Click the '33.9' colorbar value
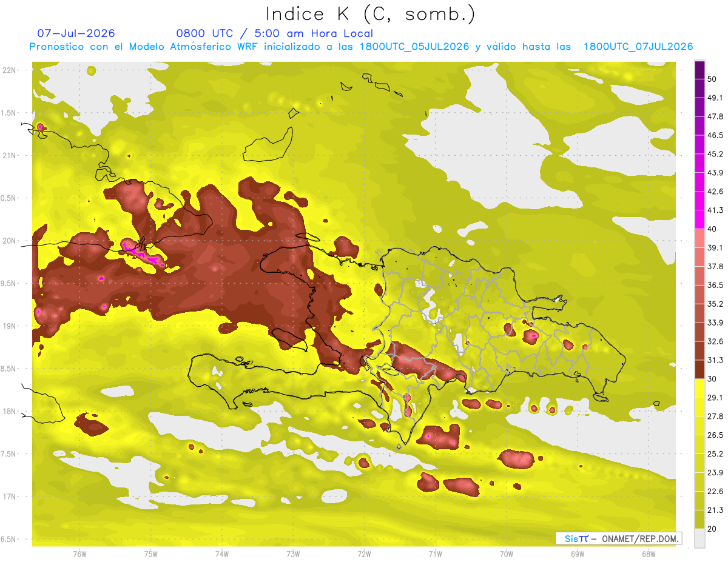 click(715, 323)
